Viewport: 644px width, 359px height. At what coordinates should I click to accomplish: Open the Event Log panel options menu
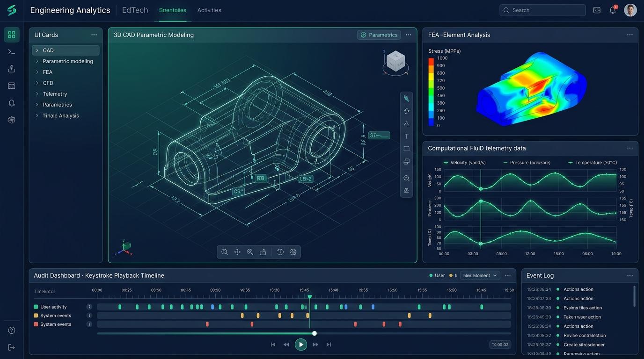click(x=630, y=276)
